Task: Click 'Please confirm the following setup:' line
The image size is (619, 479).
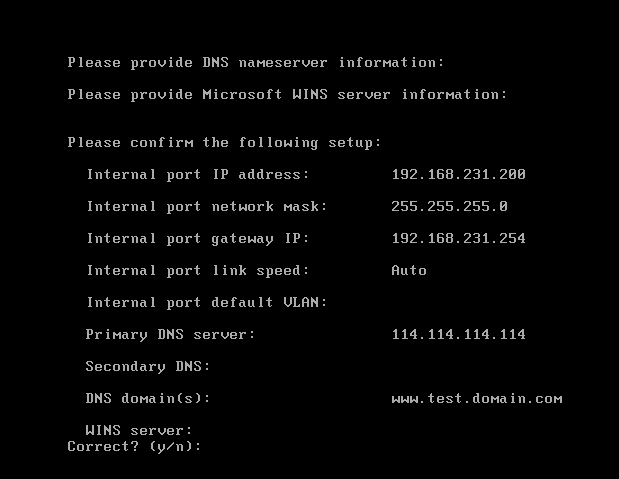Action: tap(224, 143)
